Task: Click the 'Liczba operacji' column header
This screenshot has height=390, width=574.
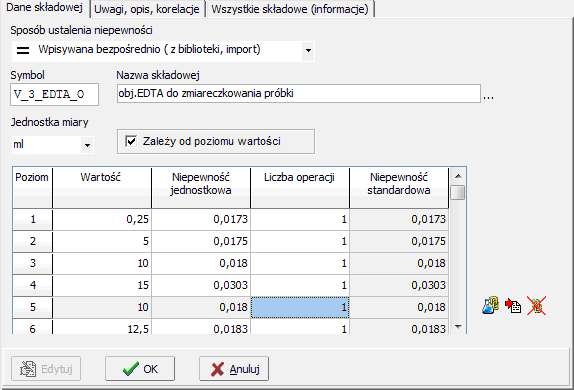Action: [x=300, y=188]
